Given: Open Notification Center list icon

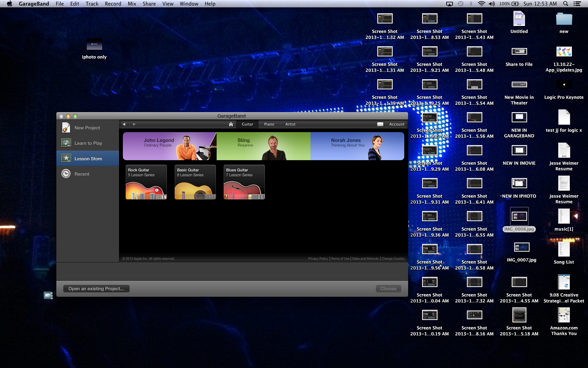Looking at the screenshot, I should (x=577, y=4).
